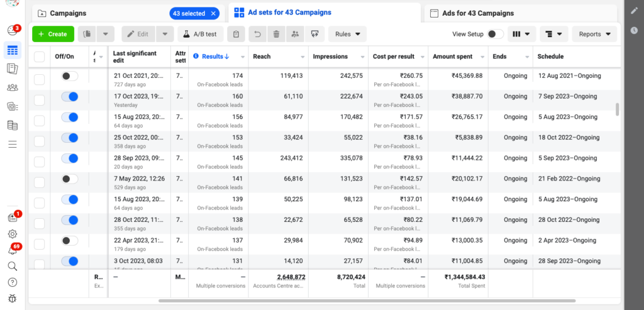Screen dimensions: 644x310
Task: Open the Reports dropdown
Action: click(595, 34)
